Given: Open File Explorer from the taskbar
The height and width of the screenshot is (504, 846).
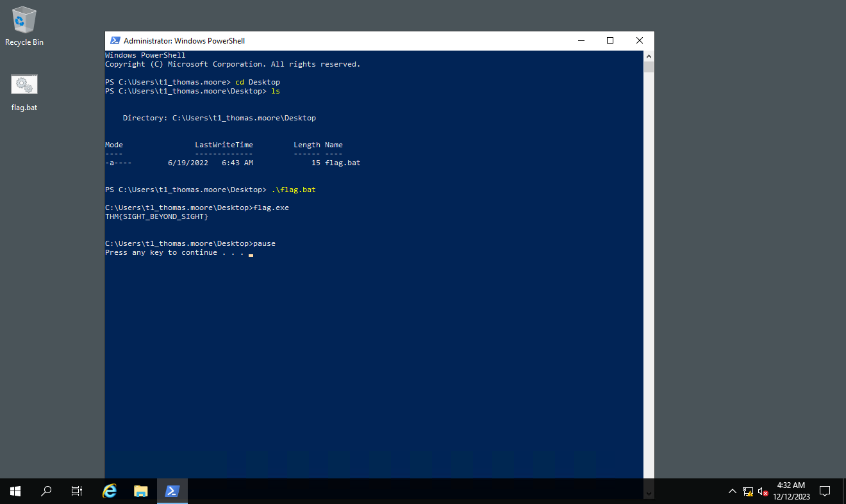Looking at the screenshot, I should pos(141,491).
